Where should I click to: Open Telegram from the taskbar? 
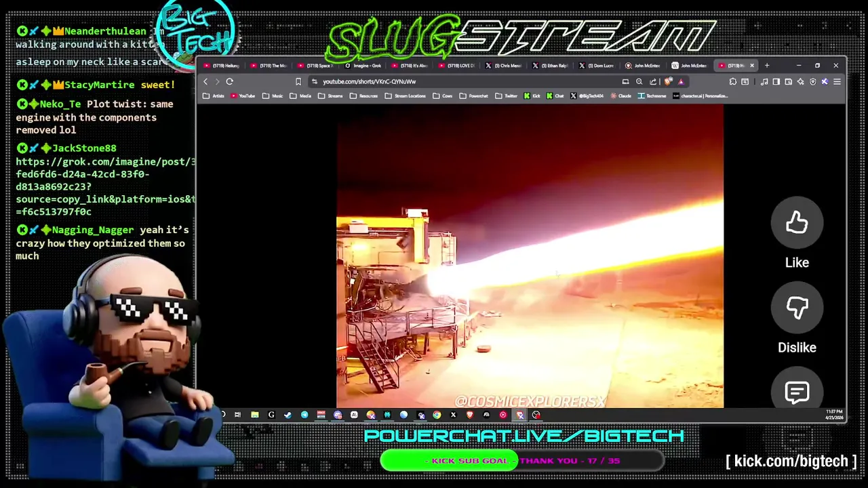tap(304, 415)
